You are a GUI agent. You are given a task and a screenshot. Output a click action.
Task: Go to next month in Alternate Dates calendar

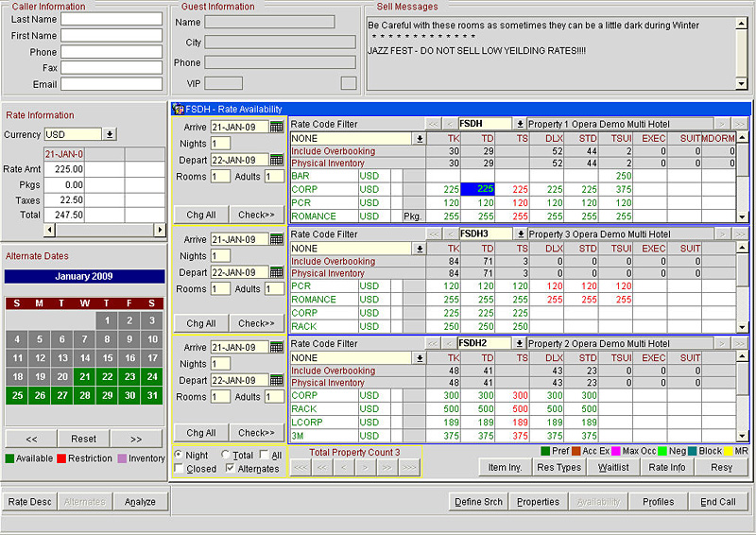click(136, 439)
